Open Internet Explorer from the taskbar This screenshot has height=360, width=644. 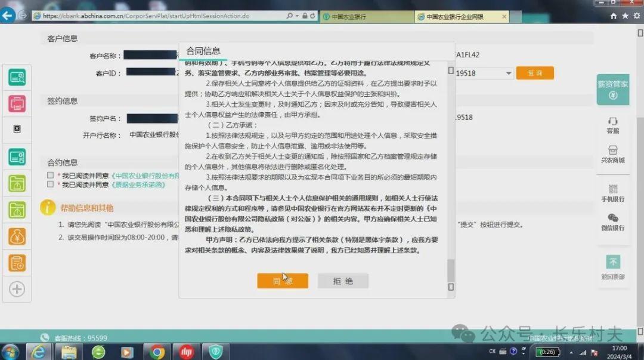click(x=39, y=352)
